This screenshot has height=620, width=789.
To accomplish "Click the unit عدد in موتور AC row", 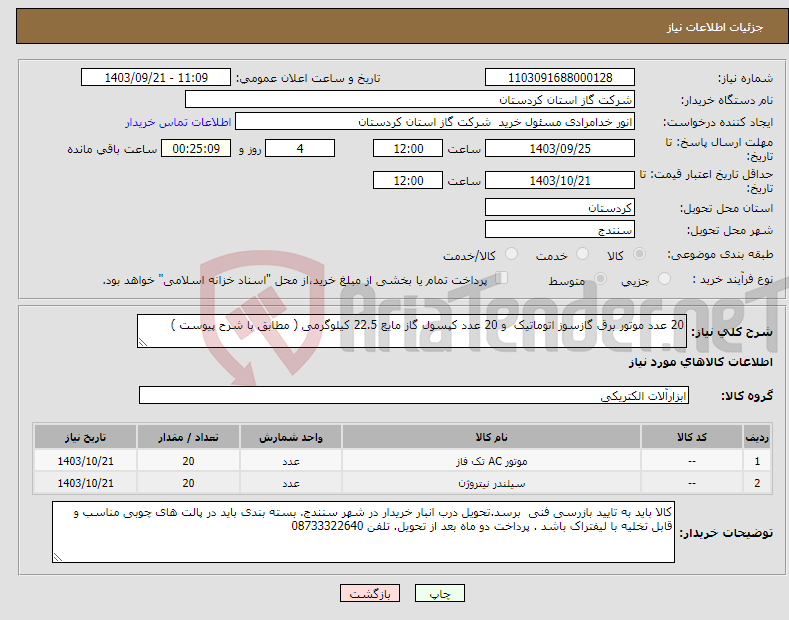I will (x=291, y=461).
